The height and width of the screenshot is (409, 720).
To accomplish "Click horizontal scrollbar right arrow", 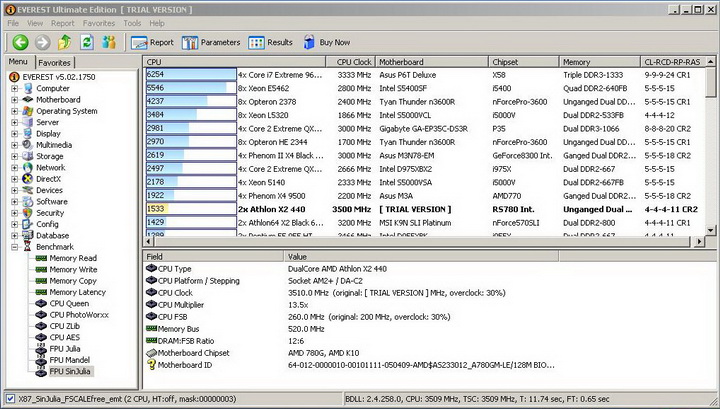I will coord(699,241).
